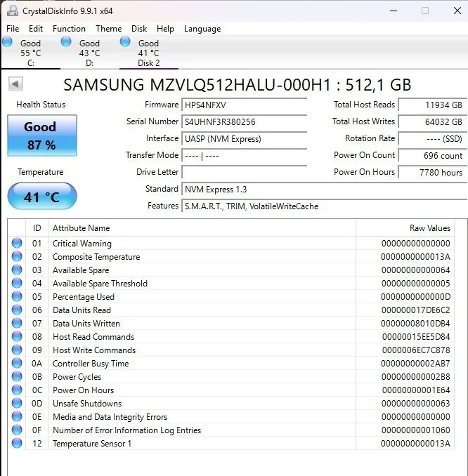Click status orb of Host Read Commands row
Image resolution: width=468 pixels, height=476 pixels.
tap(17, 336)
